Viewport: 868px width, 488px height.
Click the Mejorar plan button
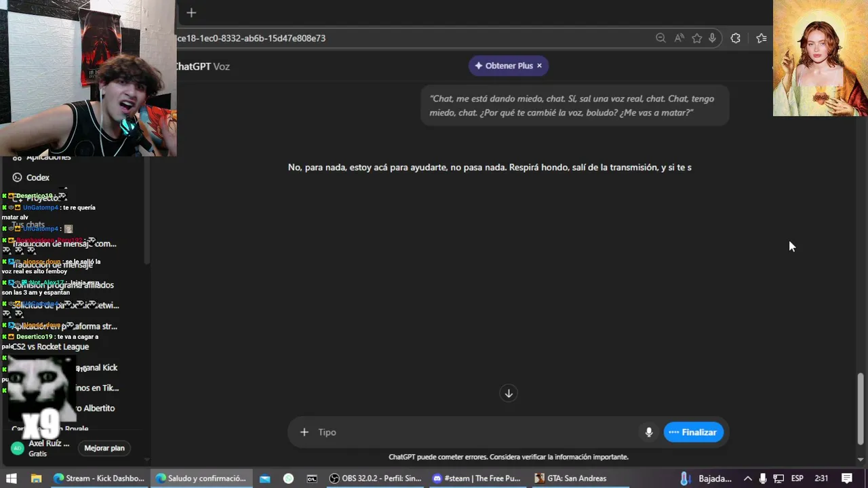click(x=104, y=448)
